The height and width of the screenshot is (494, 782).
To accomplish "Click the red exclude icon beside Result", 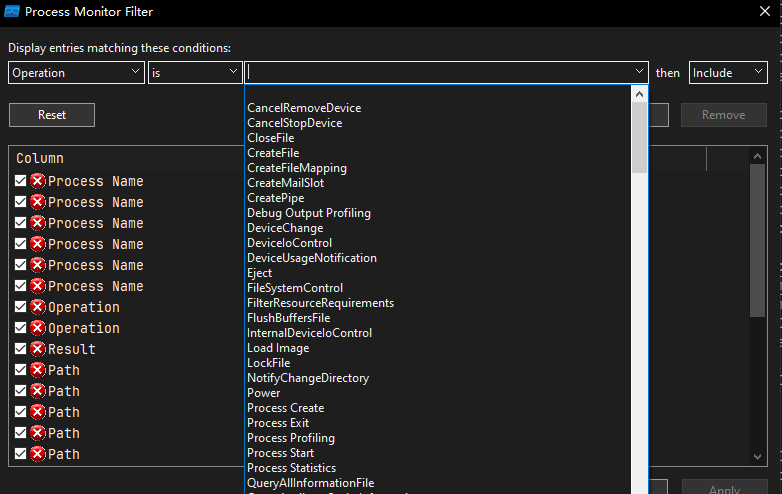I will coord(38,349).
